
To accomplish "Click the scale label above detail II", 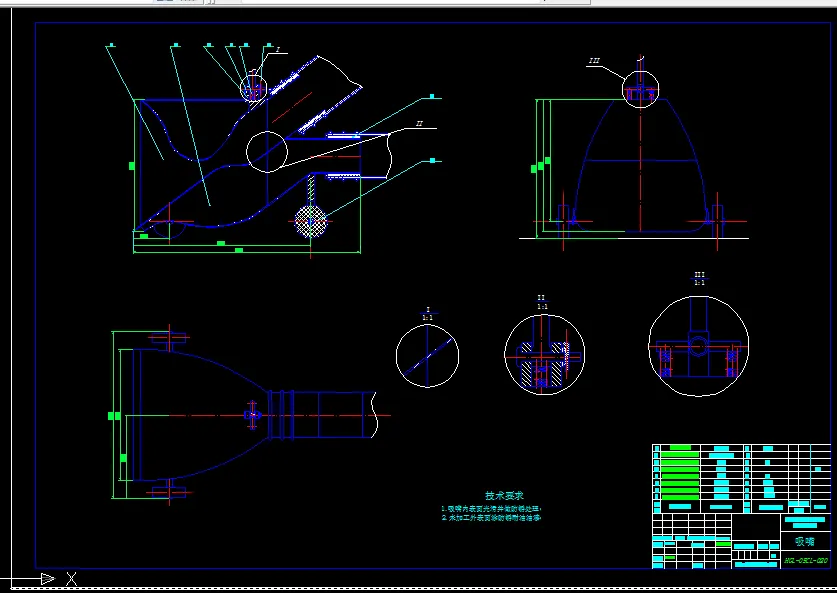I will point(542,302).
